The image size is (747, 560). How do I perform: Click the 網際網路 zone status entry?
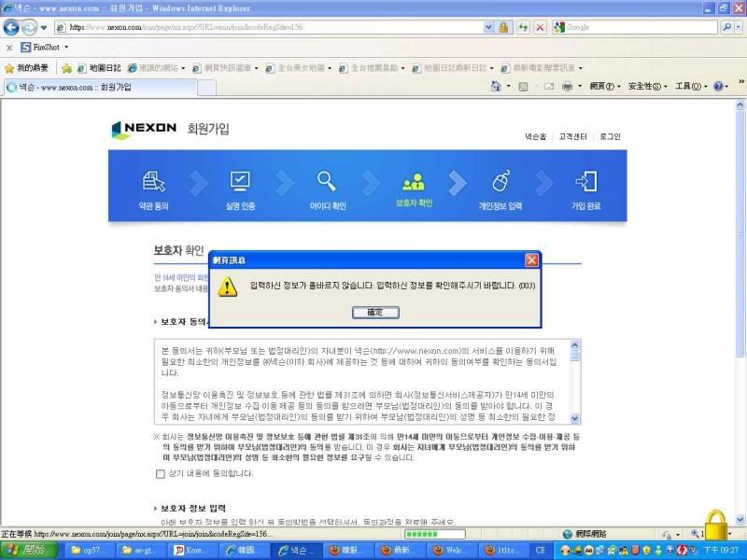585,534
